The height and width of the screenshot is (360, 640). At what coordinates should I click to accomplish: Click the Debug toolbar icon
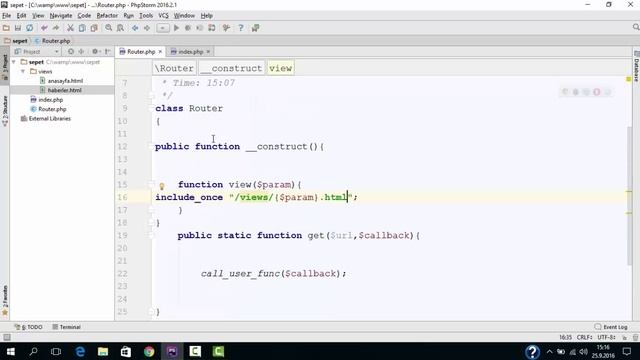point(188,28)
